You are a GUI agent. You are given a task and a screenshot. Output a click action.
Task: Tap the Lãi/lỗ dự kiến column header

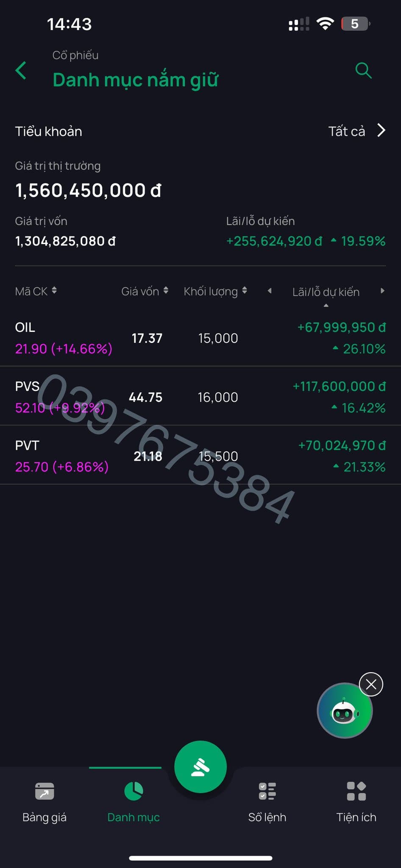tap(326, 292)
